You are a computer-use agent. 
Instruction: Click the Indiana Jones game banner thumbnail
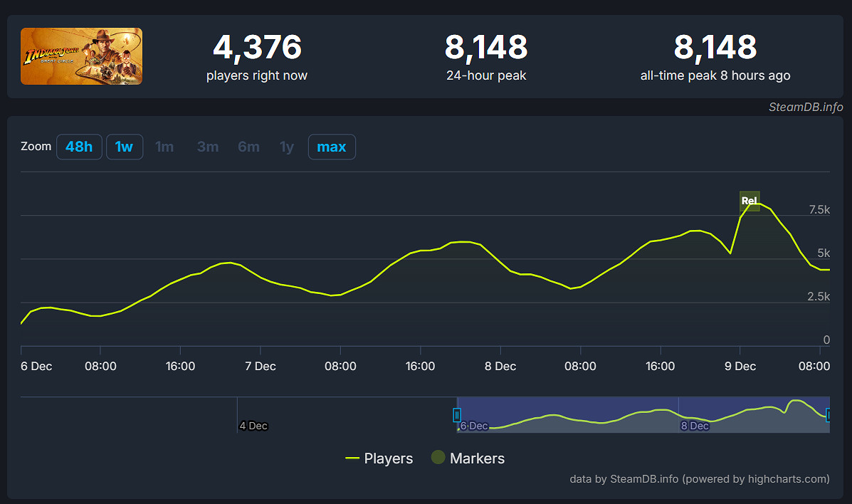click(x=81, y=56)
